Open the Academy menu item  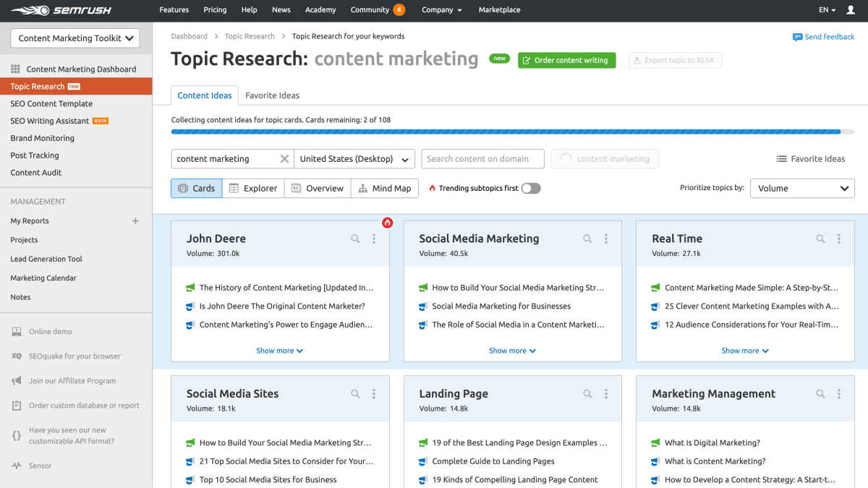[320, 10]
